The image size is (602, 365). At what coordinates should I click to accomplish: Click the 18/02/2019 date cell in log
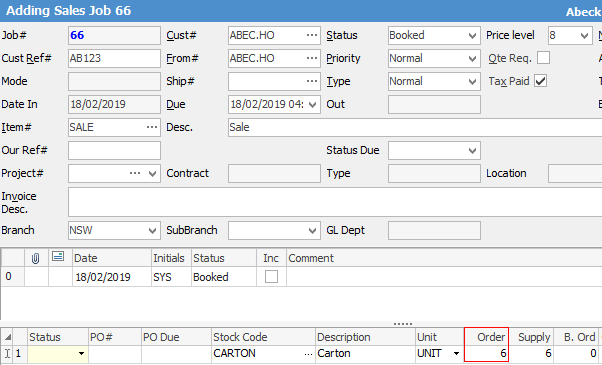tap(112, 277)
